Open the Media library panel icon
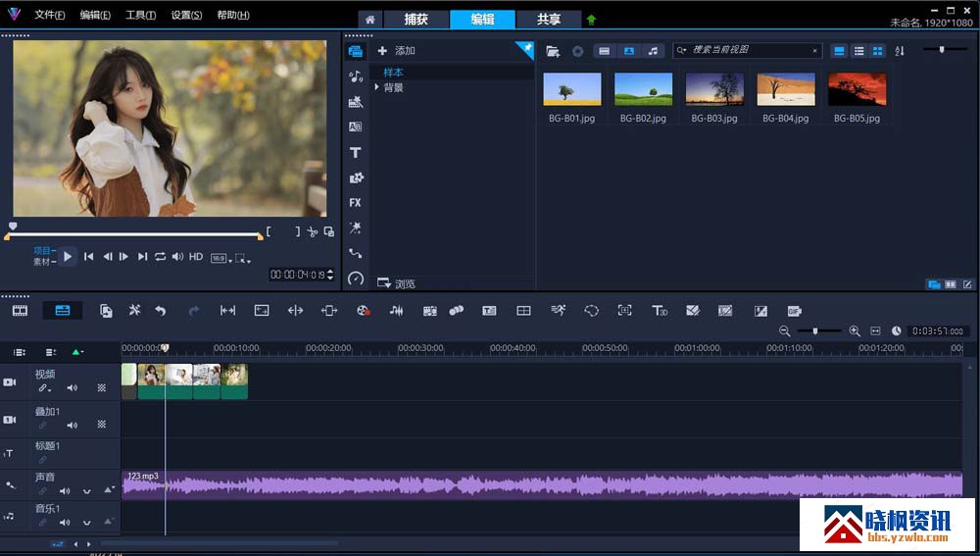The width and height of the screenshot is (980, 556). tap(355, 51)
